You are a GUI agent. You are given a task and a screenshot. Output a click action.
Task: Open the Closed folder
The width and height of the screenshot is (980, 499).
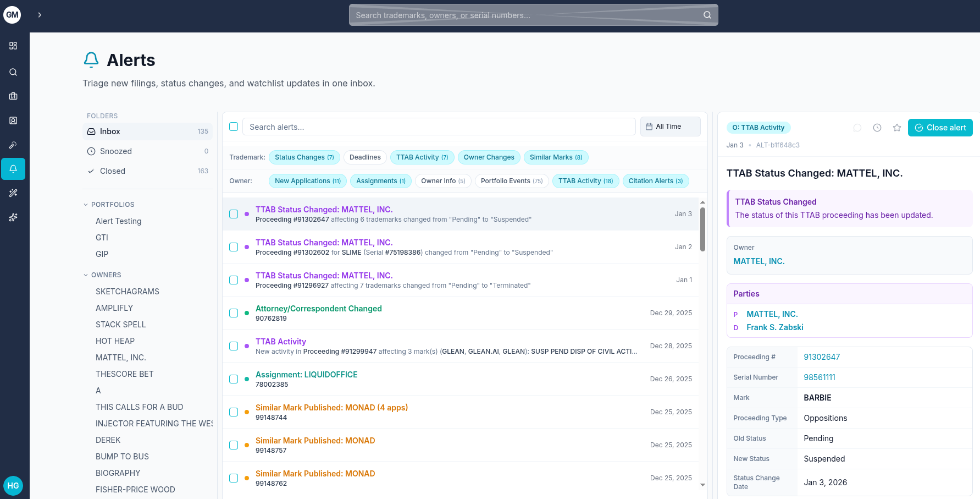click(x=147, y=171)
